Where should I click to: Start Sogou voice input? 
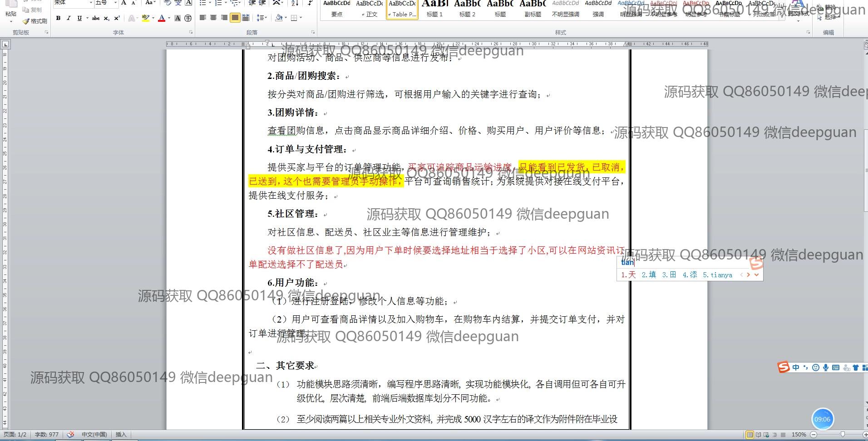coord(825,367)
